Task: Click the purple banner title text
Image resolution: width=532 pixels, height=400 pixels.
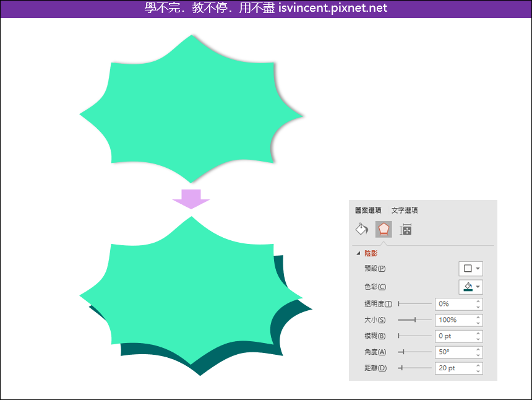Action: click(x=265, y=8)
